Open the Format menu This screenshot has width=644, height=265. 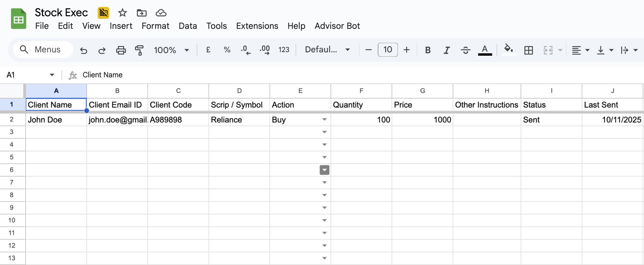pos(155,26)
